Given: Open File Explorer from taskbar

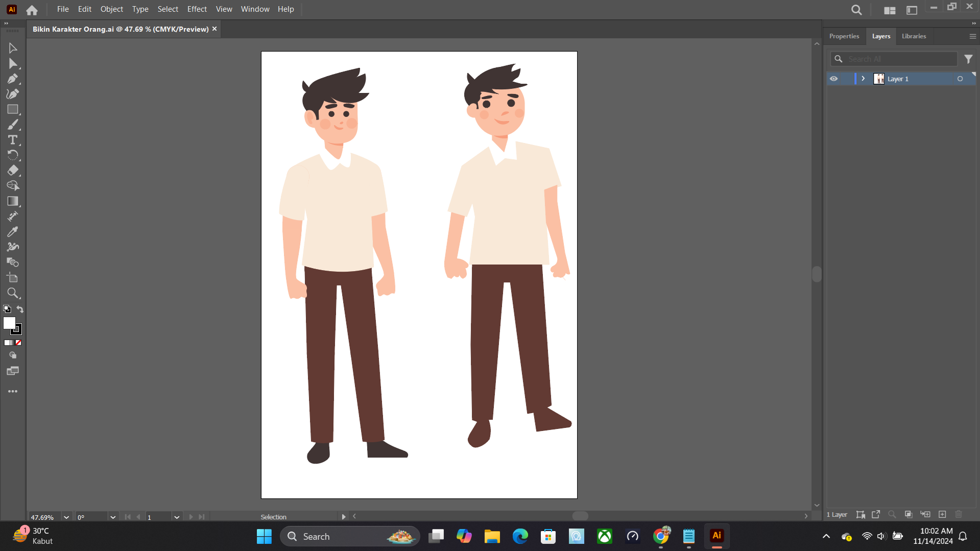Looking at the screenshot, I should click(492, 536).
